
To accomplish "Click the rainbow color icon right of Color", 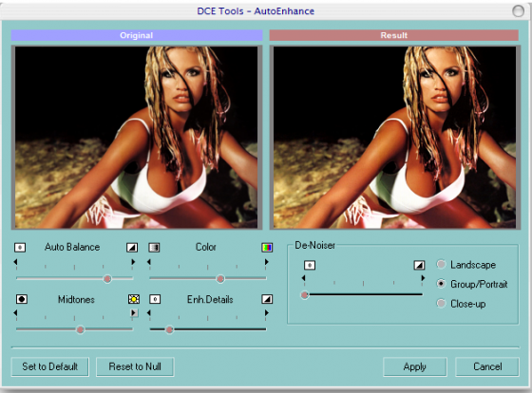I will point(267,248).
